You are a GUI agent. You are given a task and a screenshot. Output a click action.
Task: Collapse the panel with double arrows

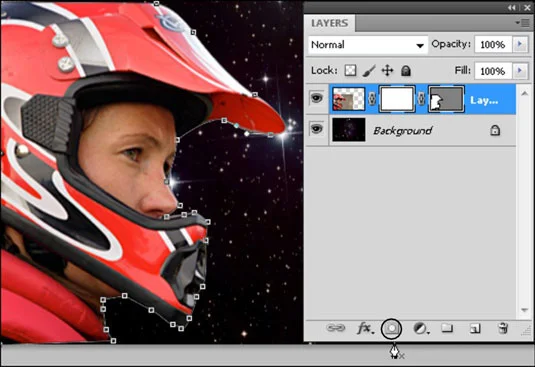click(x=511, y=8)
